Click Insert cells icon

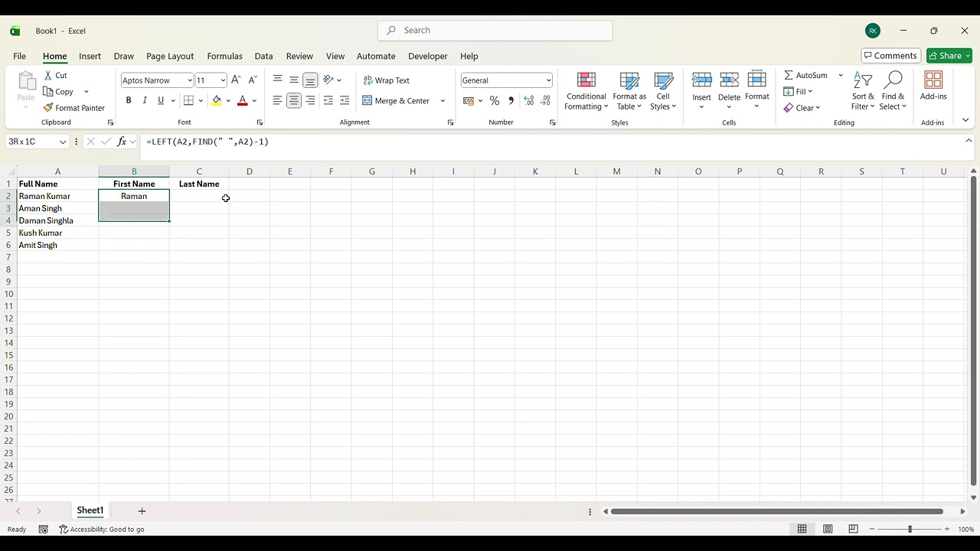coord(702,80)
